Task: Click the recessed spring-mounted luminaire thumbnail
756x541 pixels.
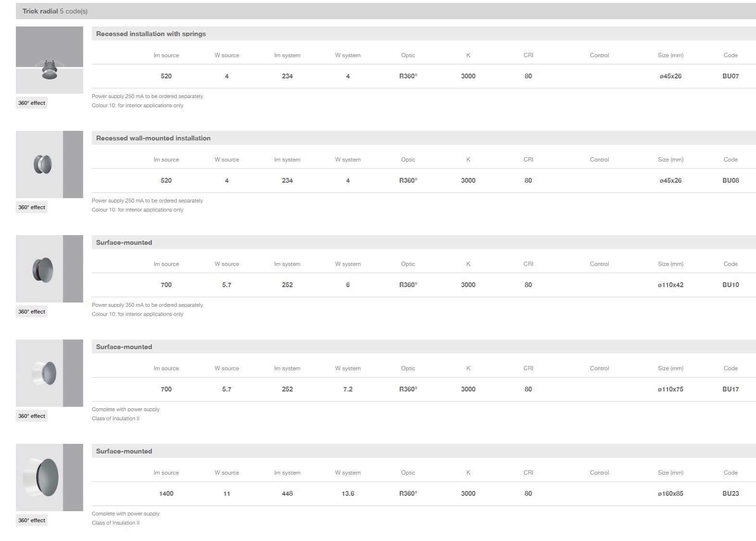Action: 49,60
